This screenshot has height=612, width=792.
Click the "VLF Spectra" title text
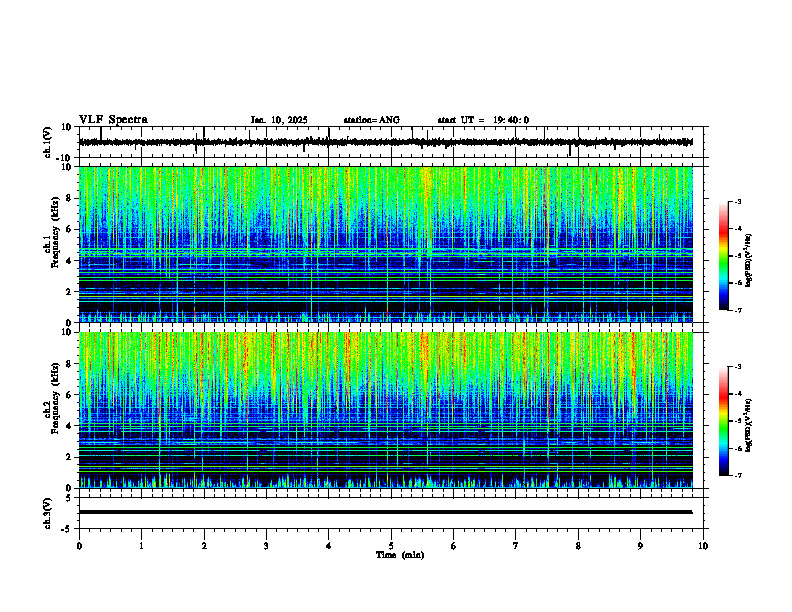click(113, 120)
